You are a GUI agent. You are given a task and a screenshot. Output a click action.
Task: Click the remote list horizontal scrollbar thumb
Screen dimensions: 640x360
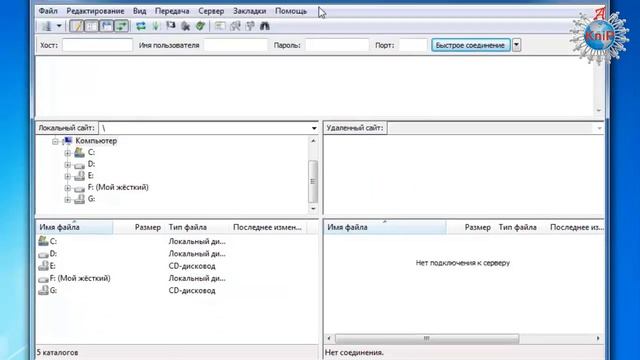pyautogui.click(x=427, y=338)
